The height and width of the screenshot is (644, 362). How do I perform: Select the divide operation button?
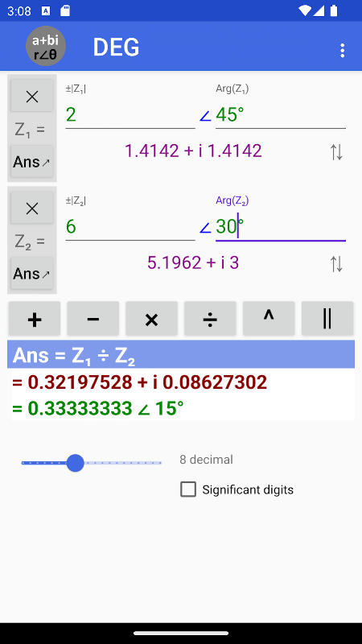pos(210,319)
